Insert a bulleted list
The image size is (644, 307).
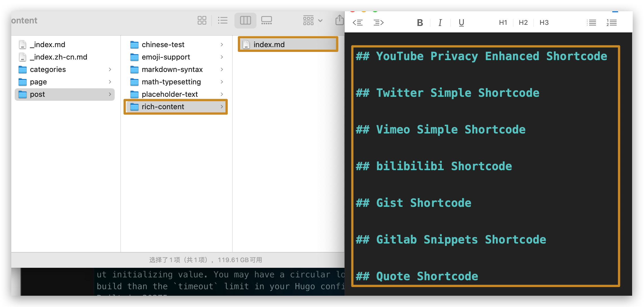pos(591,23)
